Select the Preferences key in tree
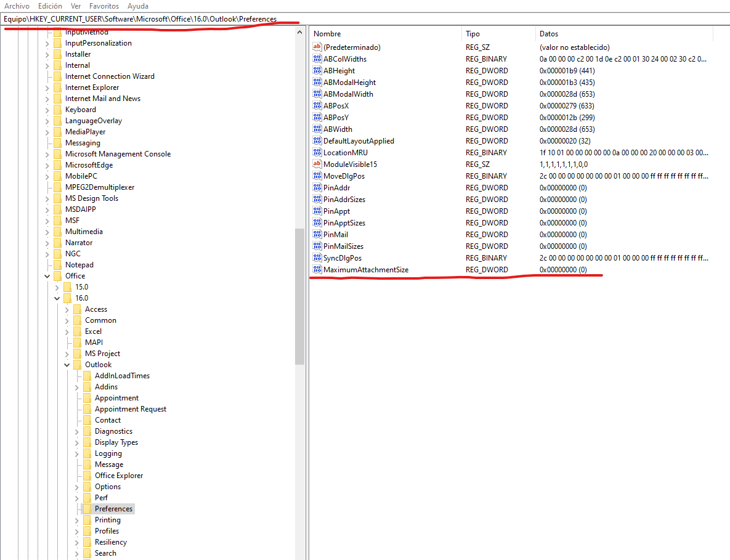 pyautogui.click(x=113, y=509)
